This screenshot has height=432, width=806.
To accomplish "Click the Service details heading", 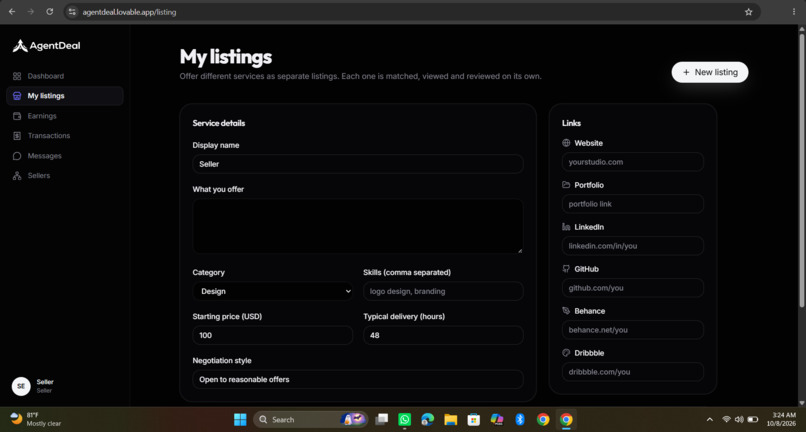I will coord(219,123).
